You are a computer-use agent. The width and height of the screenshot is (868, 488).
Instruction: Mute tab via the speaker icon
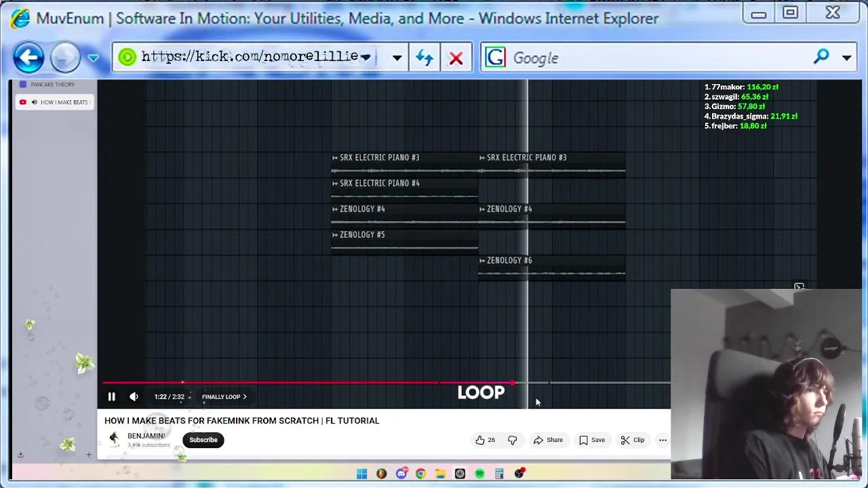pyautogui.click(x=34, y=102)
